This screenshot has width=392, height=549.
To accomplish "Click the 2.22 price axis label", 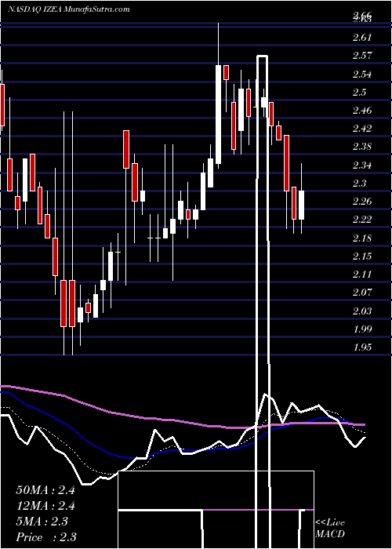I will [x=362, y=220].
